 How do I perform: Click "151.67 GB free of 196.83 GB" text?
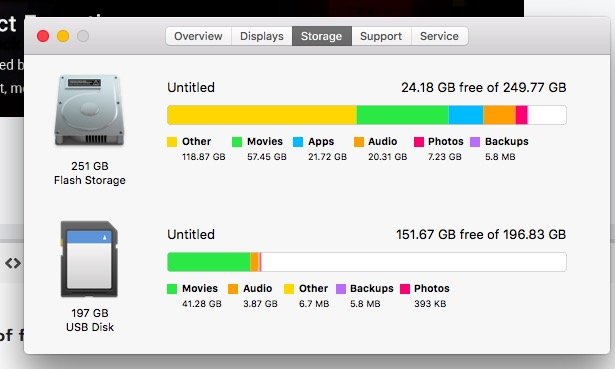481,234
